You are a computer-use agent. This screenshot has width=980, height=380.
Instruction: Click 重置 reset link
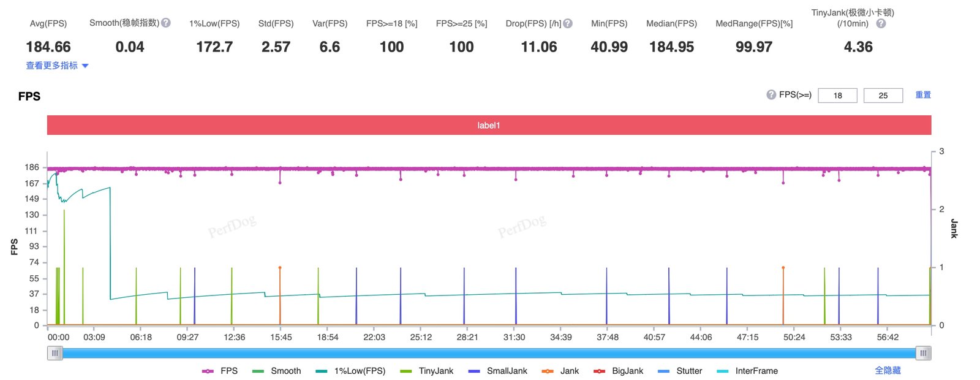923,94
